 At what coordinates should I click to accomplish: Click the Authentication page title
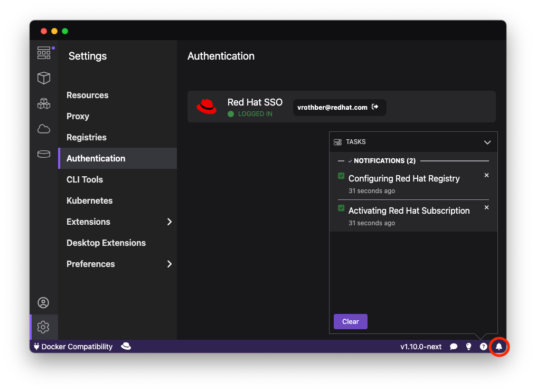click(221, 56)
